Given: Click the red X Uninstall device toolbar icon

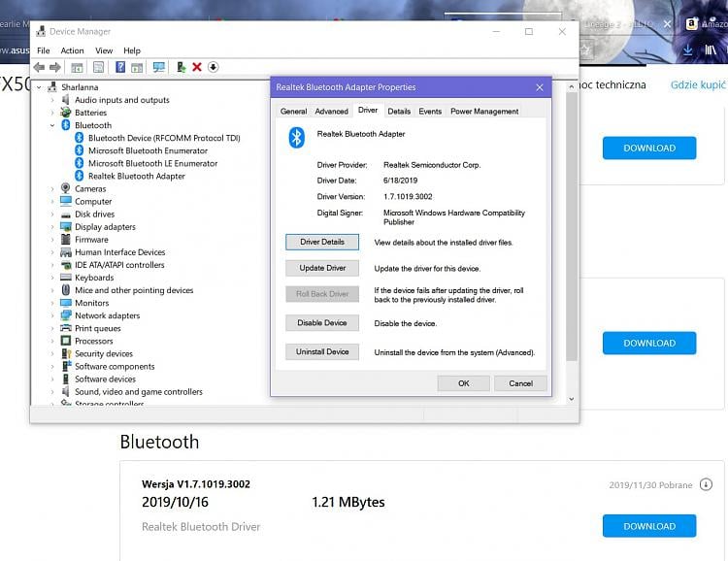Looking at the screenshot, I should click(x=197, y=67).
